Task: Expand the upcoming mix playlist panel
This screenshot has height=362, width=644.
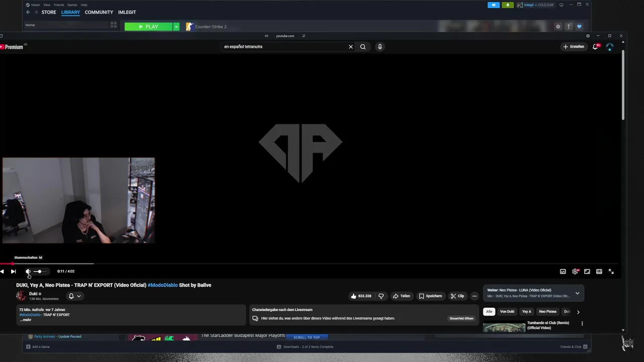Action: (x=577, y=293)
